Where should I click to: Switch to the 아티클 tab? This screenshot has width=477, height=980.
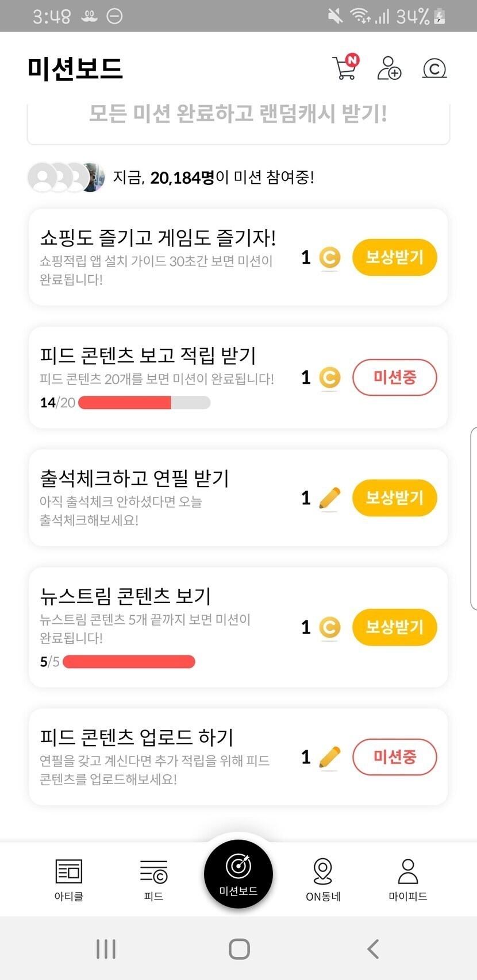point(69,879)
